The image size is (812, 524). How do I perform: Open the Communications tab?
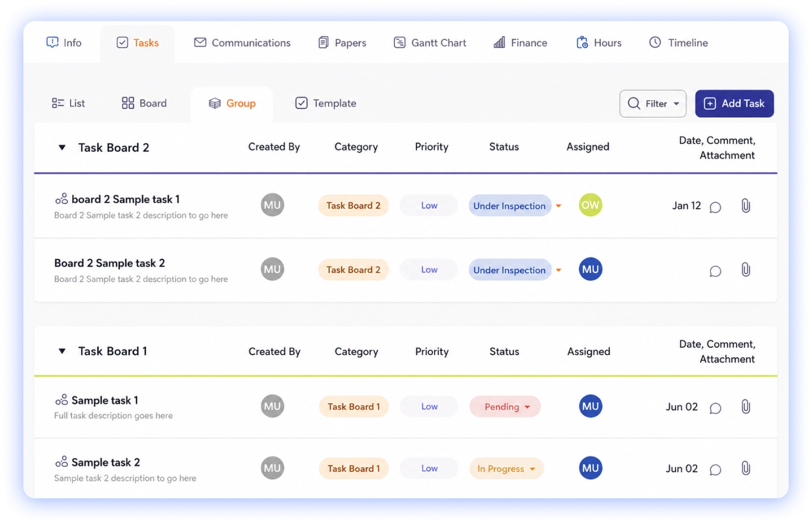tap(242, 43)
